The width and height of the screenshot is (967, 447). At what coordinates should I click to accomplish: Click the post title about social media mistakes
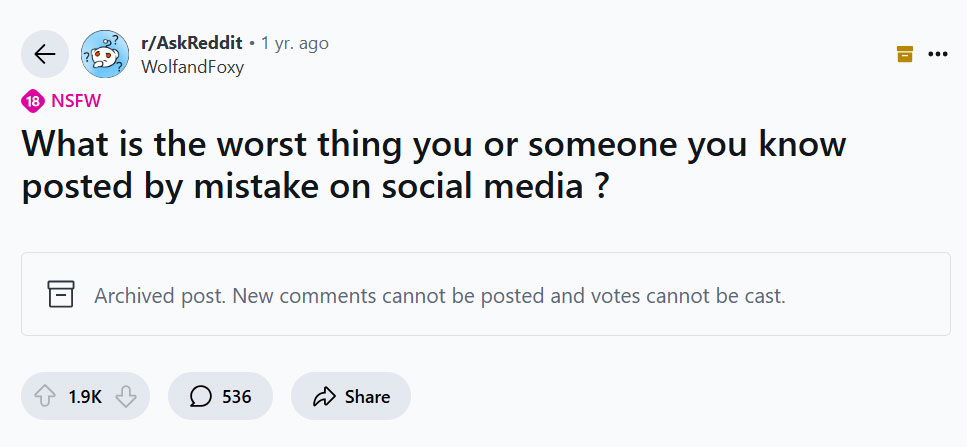click(x=434, y=165)
